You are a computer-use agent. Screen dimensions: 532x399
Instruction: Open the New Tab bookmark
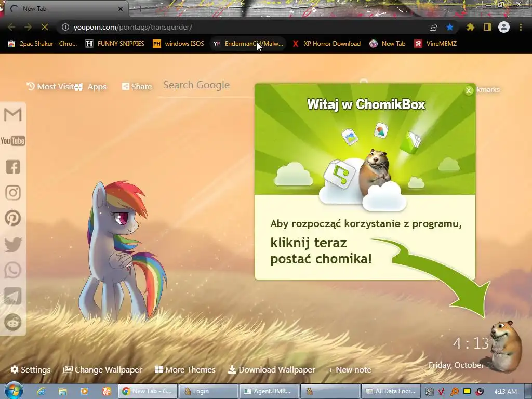click(x=388, y=44)
